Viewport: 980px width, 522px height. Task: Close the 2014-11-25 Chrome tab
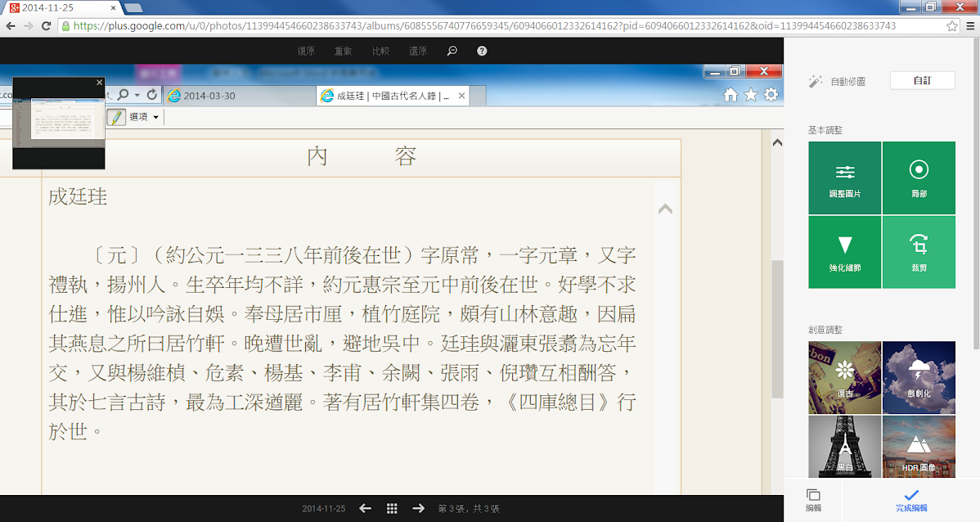[113, 8]
